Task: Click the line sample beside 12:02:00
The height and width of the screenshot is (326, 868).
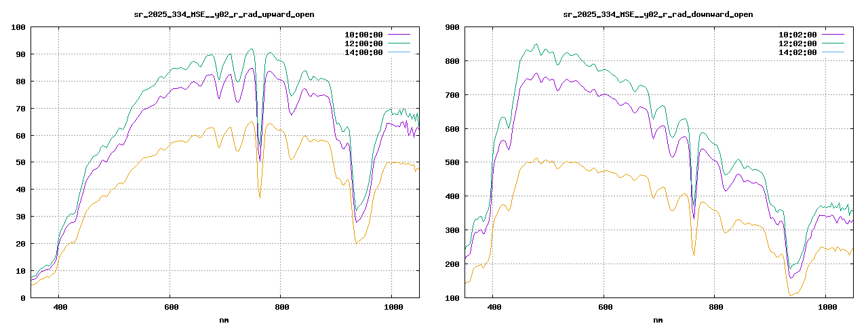Action: [x=833, y=43]
